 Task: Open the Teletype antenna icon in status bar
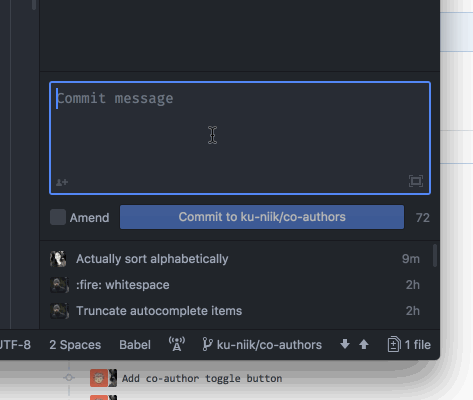(x=177, y=344)
